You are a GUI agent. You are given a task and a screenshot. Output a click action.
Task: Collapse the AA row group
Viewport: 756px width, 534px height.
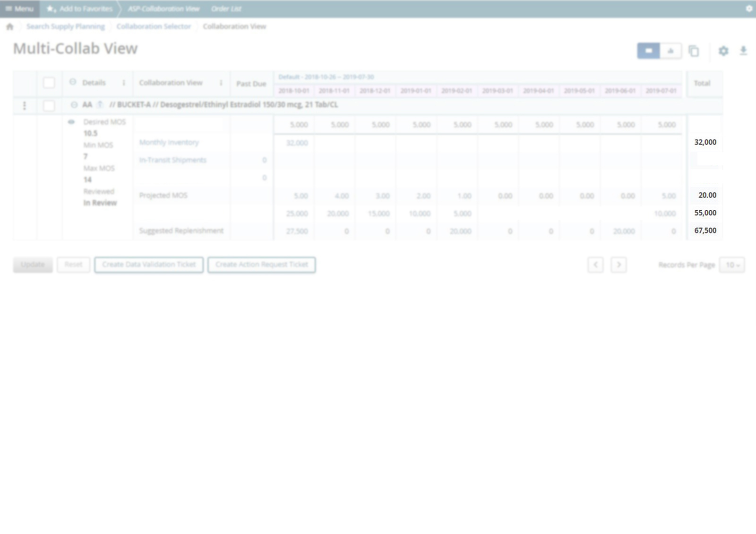point(74,105)
